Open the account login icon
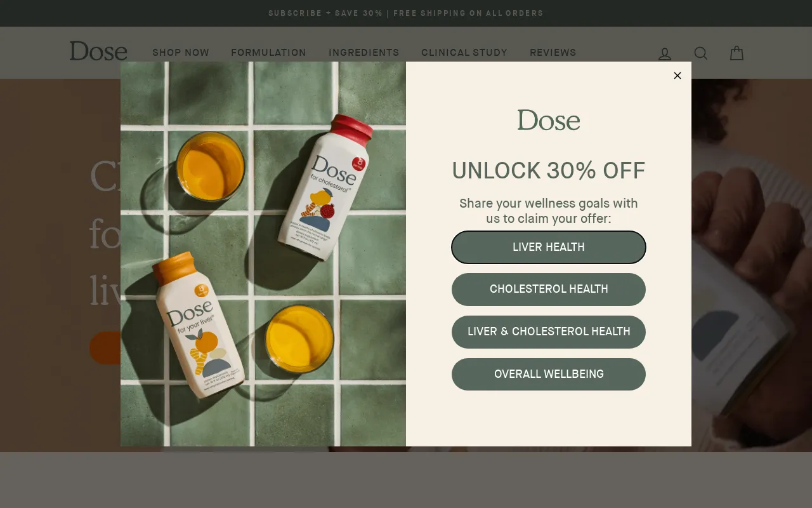Image resolution: width=812 pixels, height=508 pixels. point(665,53)
